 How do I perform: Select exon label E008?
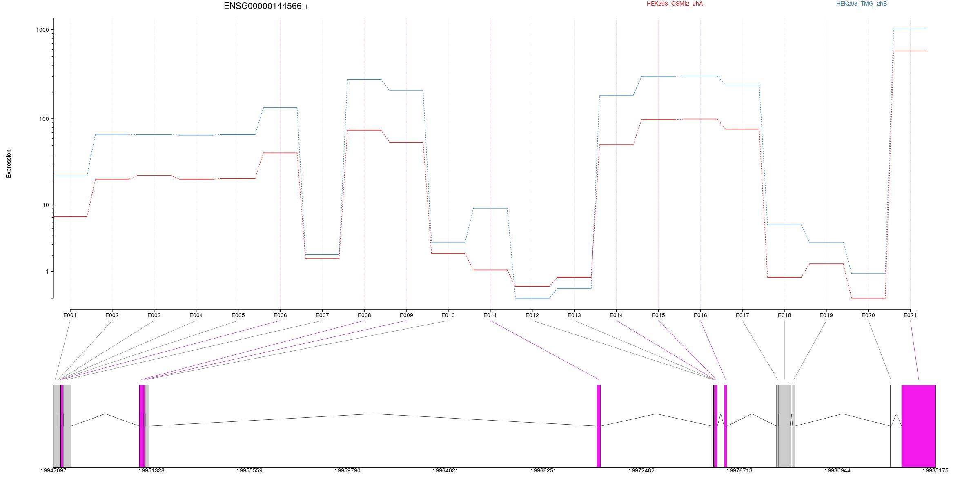364,315
